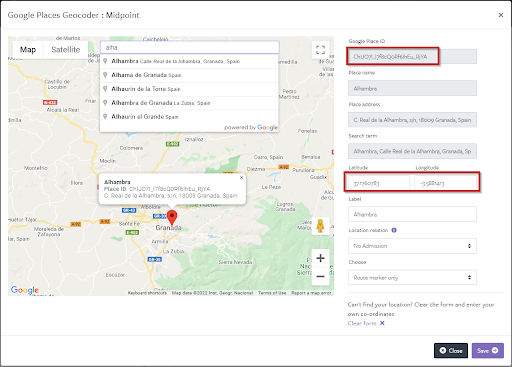Click the Montefrío map label
Screen dimensions: 512x367
(36, 168)
